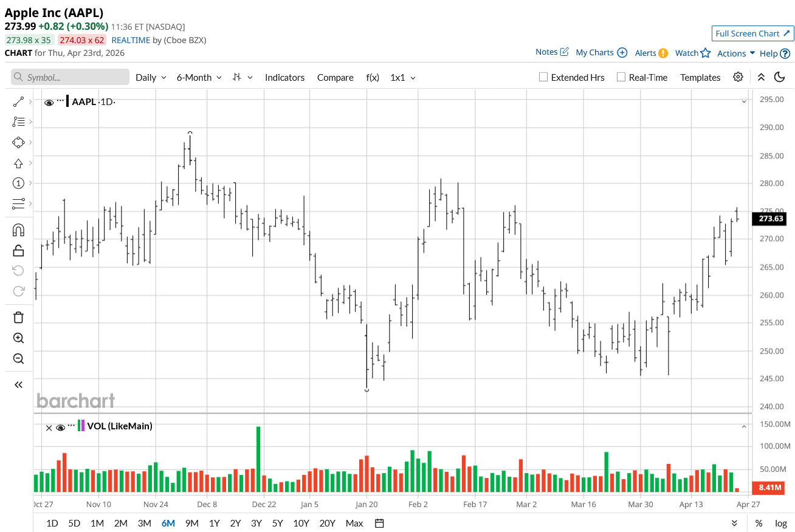Viewport: 795px width, 532px height.
Task: Open the VOL study options ellipsis
Action: (72, 426)
